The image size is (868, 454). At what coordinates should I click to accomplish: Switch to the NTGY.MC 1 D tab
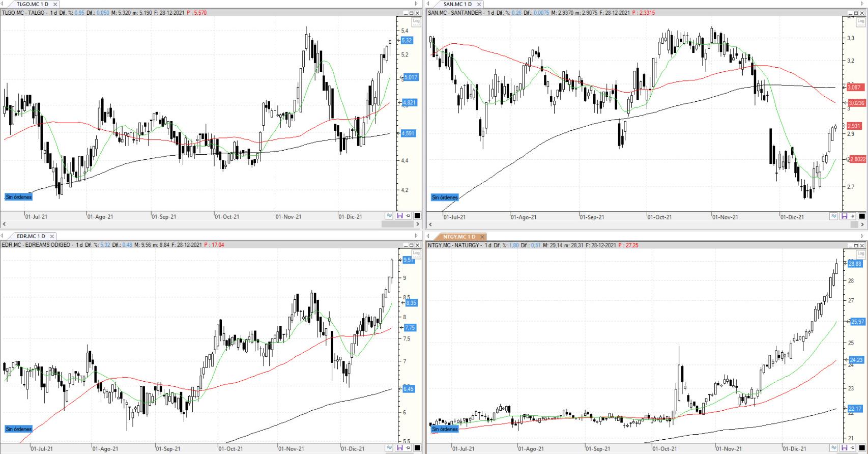(458, 237)
